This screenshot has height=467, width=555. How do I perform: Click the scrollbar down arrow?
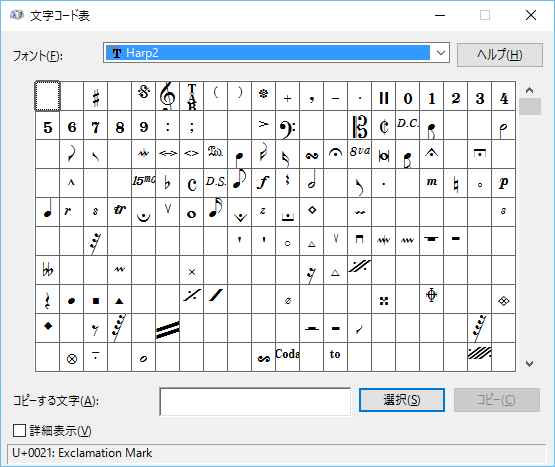[530, 364]
